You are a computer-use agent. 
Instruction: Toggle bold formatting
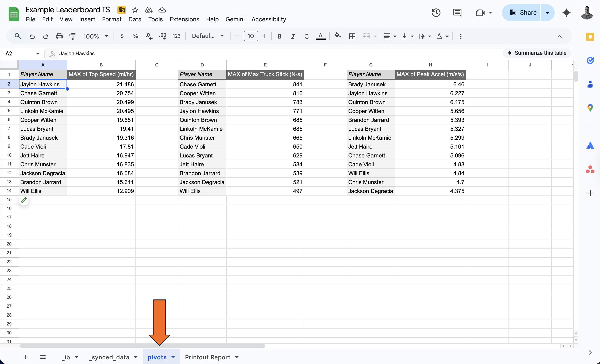[x=279, y=36]
